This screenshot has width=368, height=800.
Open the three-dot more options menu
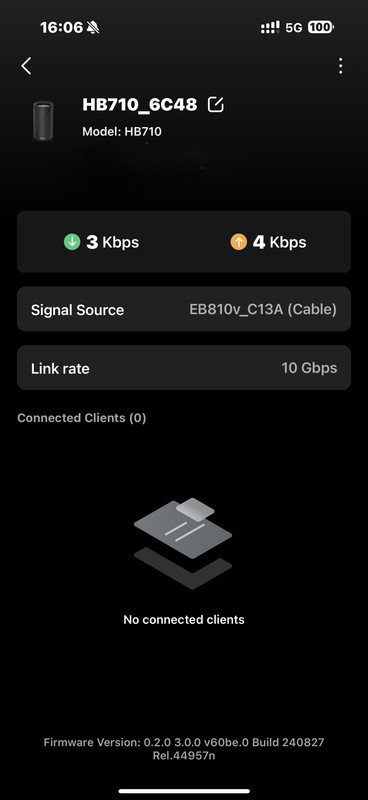(340, 66)
